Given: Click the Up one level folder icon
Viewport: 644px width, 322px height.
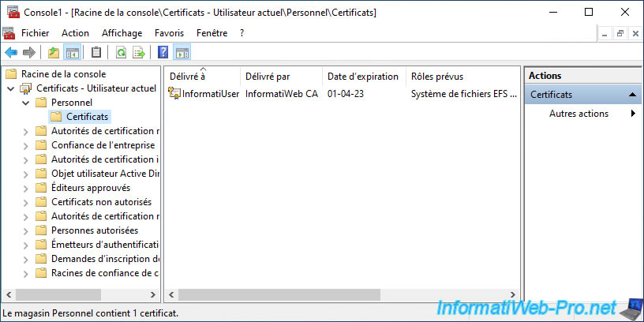Looking at the screenshot, I should (53, 53).
